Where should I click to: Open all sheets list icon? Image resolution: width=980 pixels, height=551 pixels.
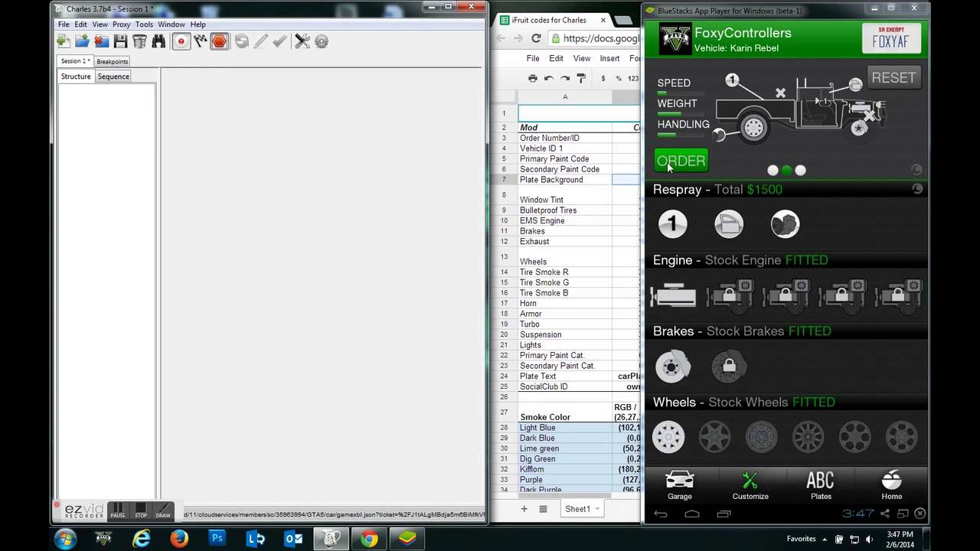(x=543, y=509)
